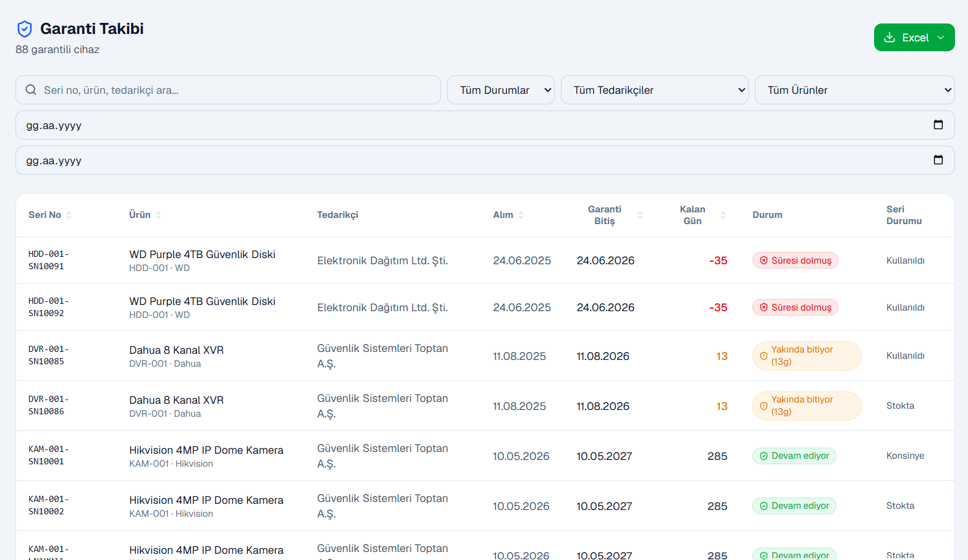The height and width of the screenshot is (560, 968).
Task: Click Konsinye status for KAM-001-SN10001
Action: click(905, 456)
